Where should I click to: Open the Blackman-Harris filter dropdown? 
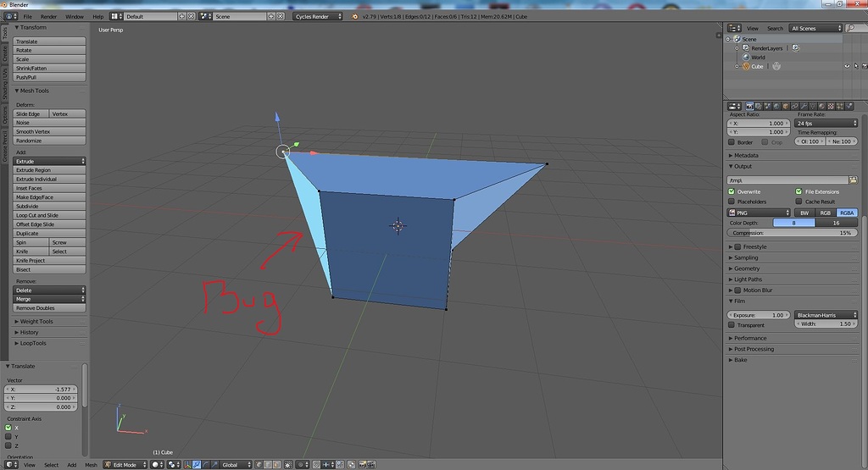[826, 315]
